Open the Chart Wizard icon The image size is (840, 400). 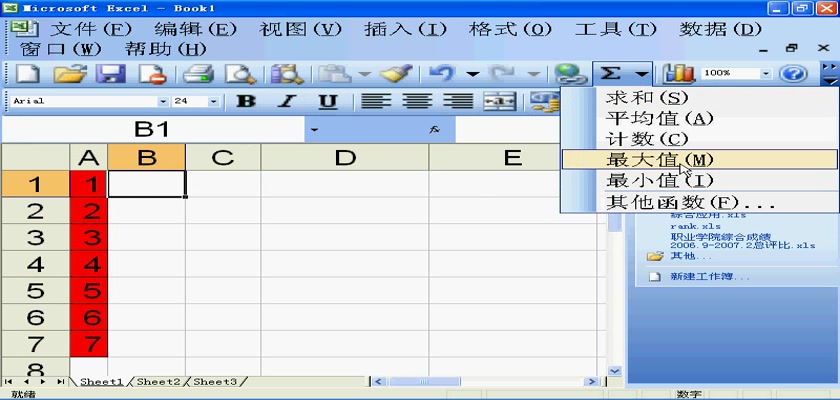point(680,74)
